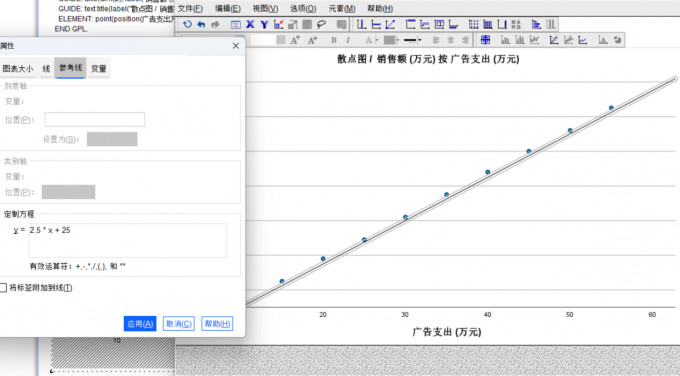Toggle bold B formatting
This screenshot has width=680, height=376.
pyautogui.click(x=333, y=40)
